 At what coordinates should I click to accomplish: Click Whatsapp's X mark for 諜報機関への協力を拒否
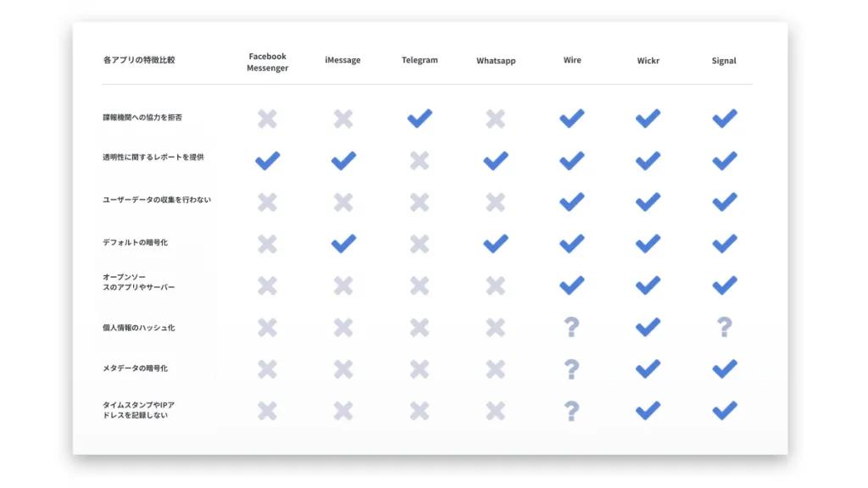(495, 119)
